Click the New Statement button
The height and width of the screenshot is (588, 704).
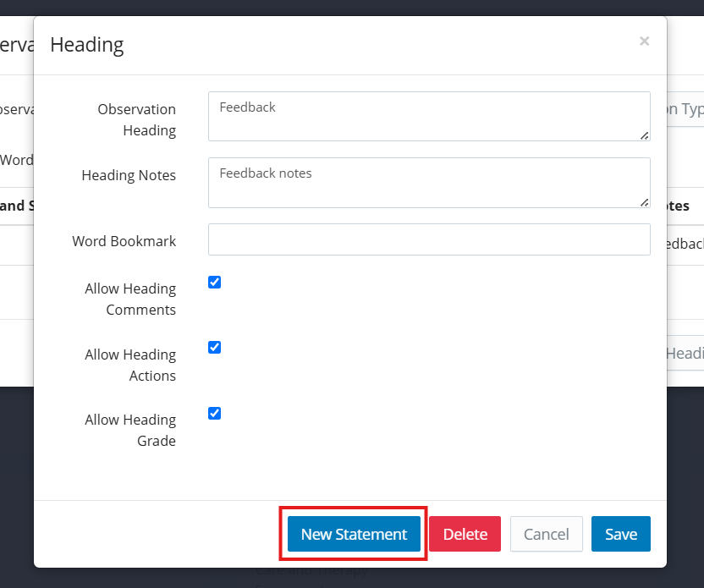354,534
